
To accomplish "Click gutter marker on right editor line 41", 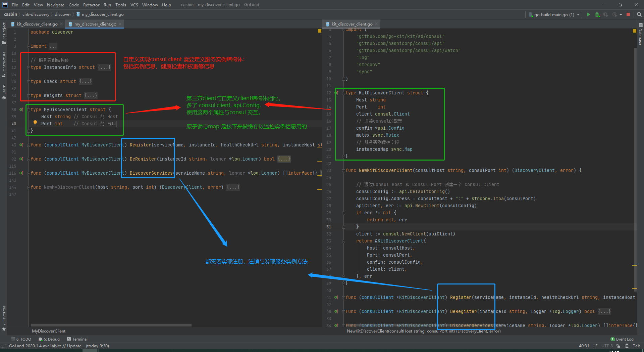I will tap(336, 297).
